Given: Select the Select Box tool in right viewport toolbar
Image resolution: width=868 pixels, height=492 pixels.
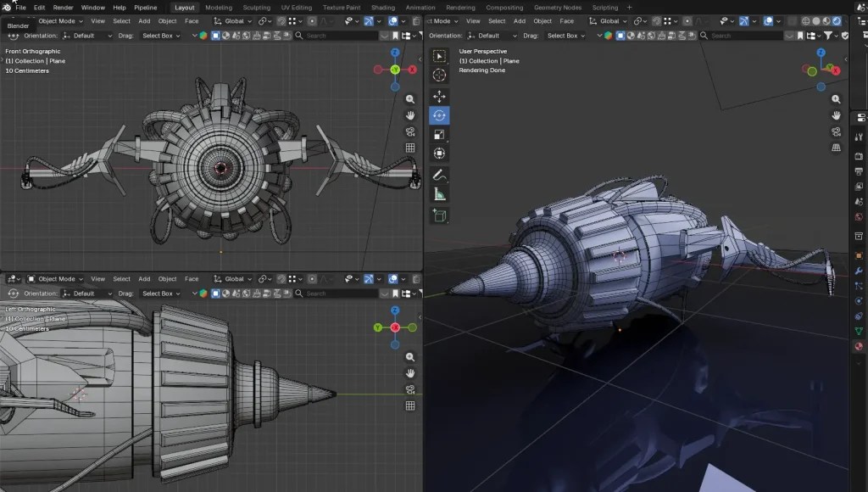Looking at the screenshot, I should (x=439, y=56).
